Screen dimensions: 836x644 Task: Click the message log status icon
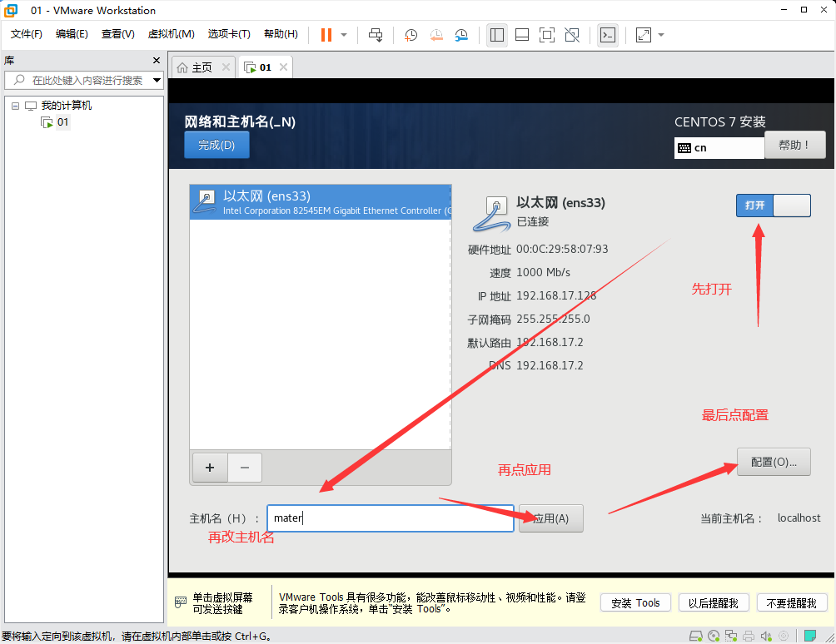pos(810,636)
